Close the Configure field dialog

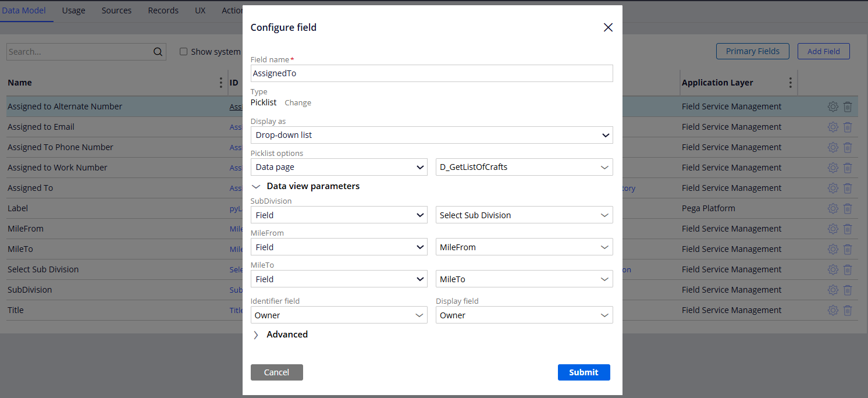pos(608,27)
